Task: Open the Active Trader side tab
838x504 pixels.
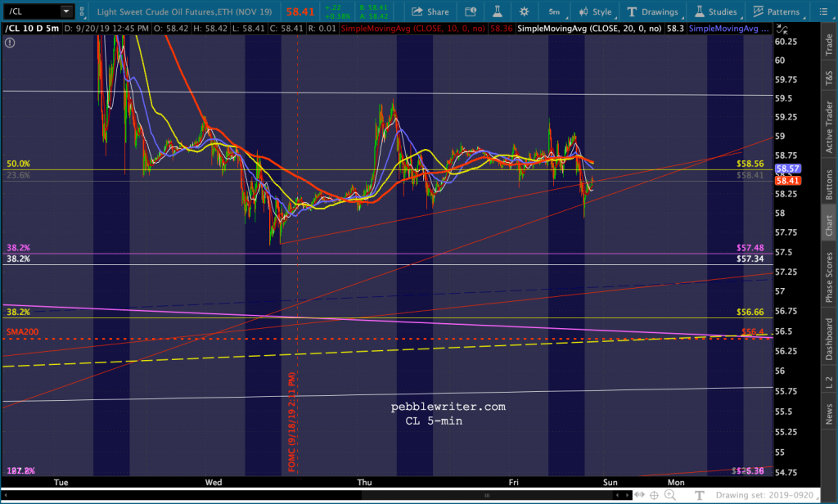Action: point(829,127)
